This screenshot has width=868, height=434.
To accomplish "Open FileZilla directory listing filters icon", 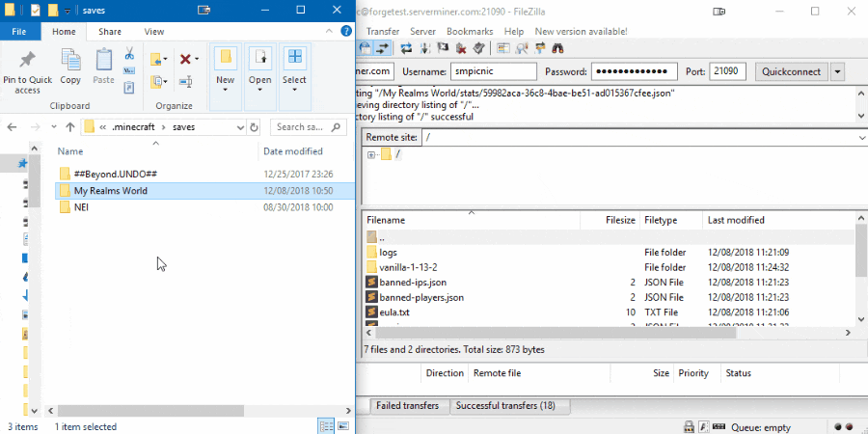I will 502,48.
